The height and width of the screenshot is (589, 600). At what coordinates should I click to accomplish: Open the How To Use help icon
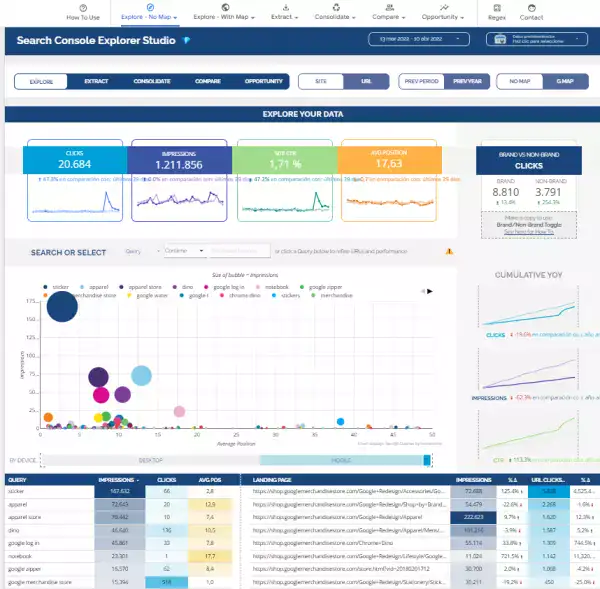pyautogui.click(x=83, y=8)
